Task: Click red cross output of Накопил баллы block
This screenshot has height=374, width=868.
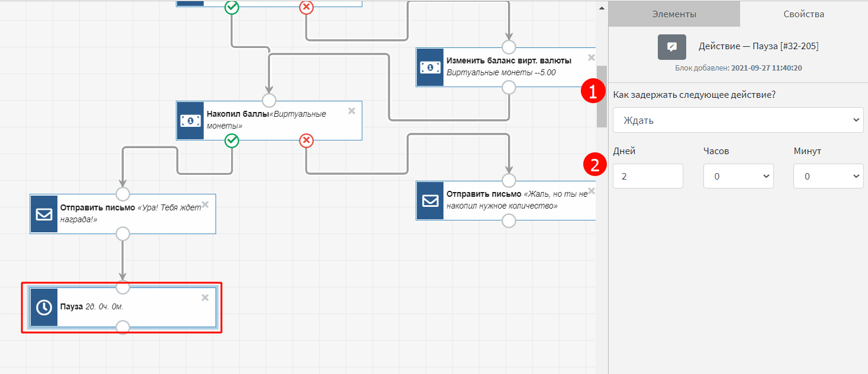Action: click(x=306, y=140)
